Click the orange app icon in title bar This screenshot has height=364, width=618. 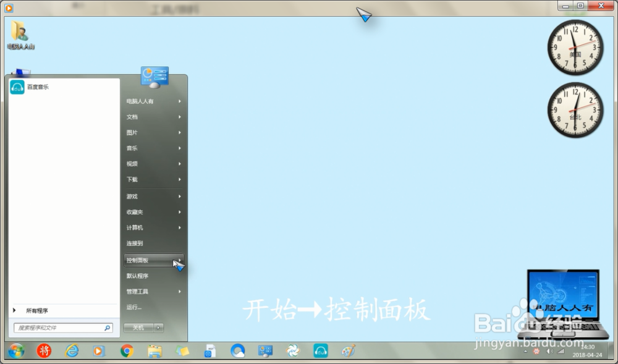pyautogui.click(x=9, y=7)
